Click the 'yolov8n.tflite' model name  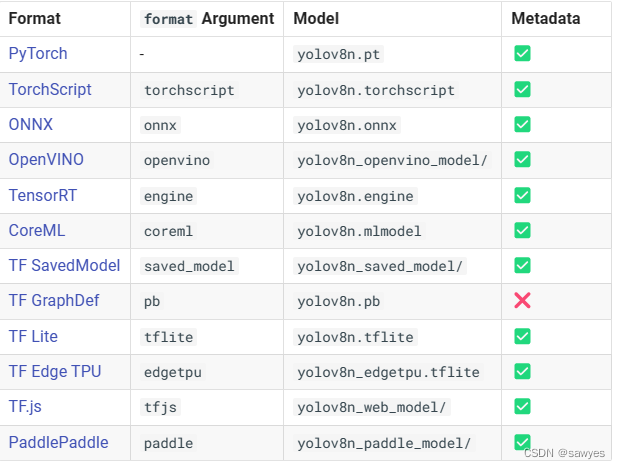point(355,337)
